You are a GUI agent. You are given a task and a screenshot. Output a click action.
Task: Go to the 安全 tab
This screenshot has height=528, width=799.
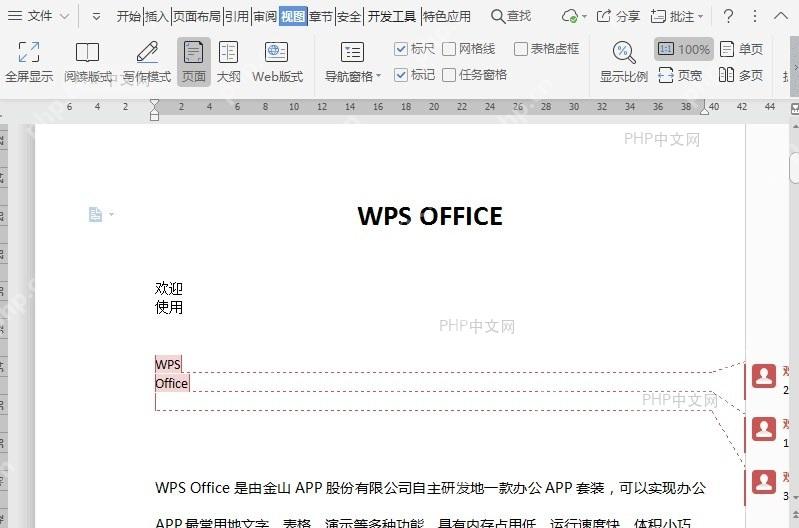click(x=349, y=16)
